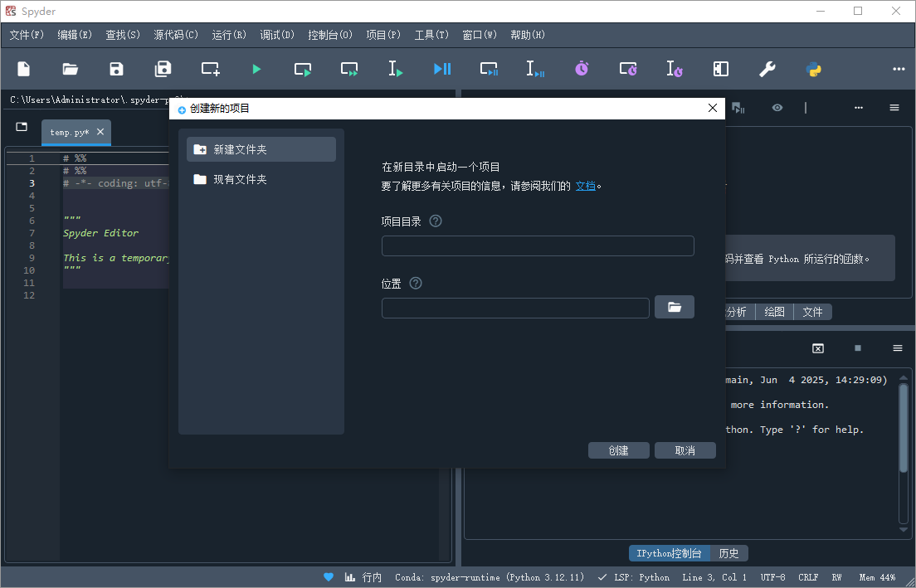This screenshot has width=916, height=588.
Task: Switch to the 文件 pane tab
Action: (x=812, y=312)
